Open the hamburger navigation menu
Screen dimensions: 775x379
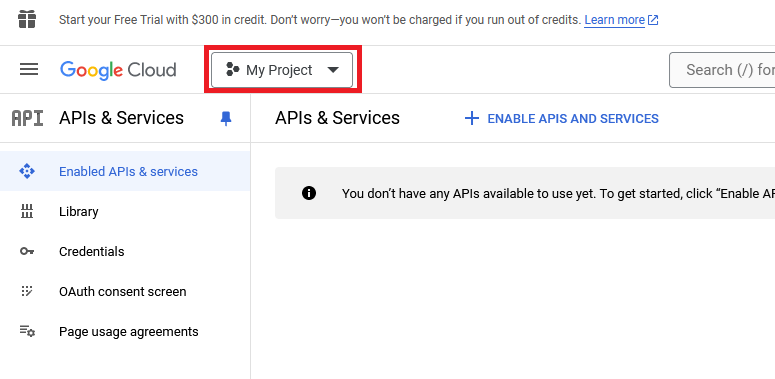[29, 70]
